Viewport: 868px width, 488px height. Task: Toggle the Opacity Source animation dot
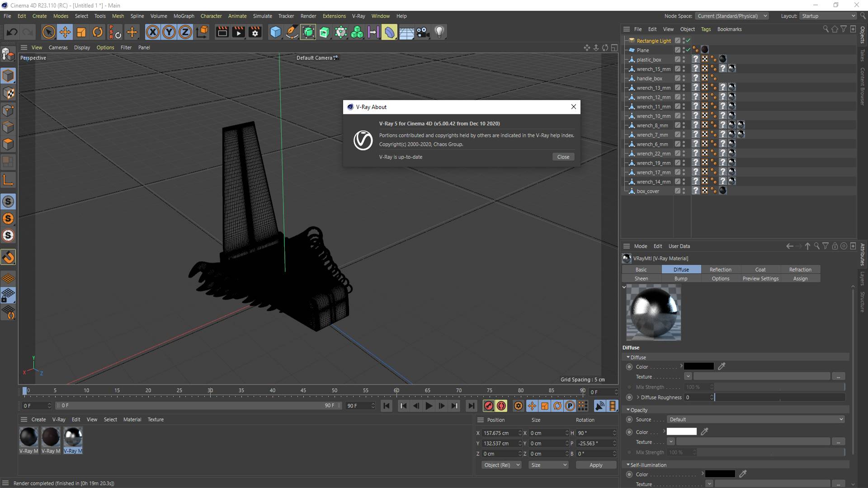click(629, 420)
